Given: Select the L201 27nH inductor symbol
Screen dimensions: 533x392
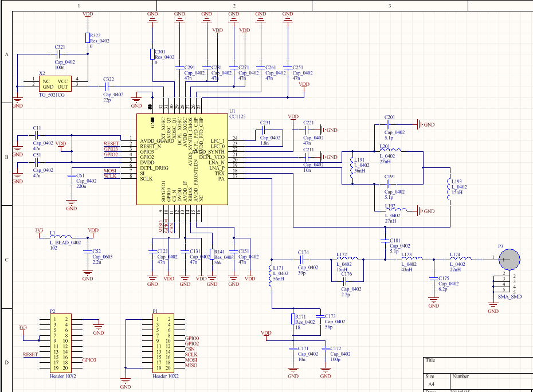Looking at the screenshot, I should 390,150.
